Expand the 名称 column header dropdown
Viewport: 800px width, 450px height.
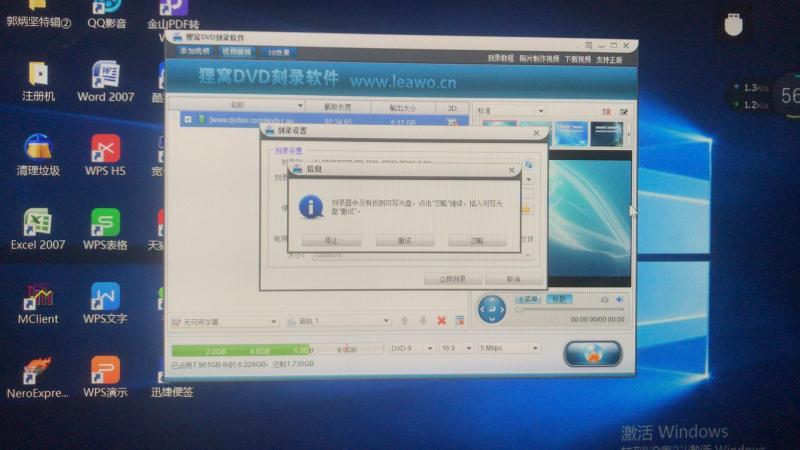coord(300,106)
